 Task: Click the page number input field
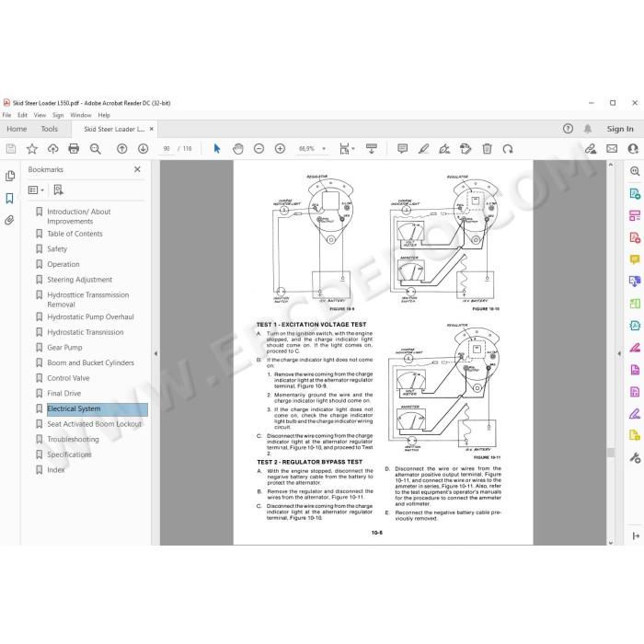point(167,149)
